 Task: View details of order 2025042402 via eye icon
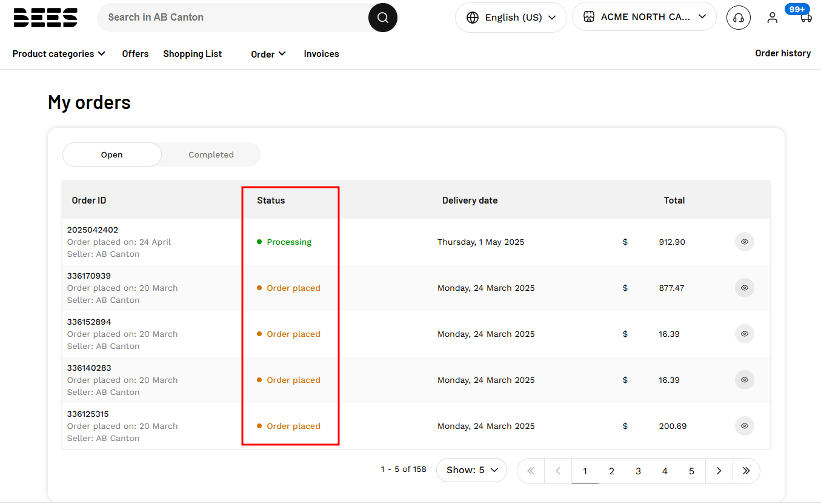[745, 242]
